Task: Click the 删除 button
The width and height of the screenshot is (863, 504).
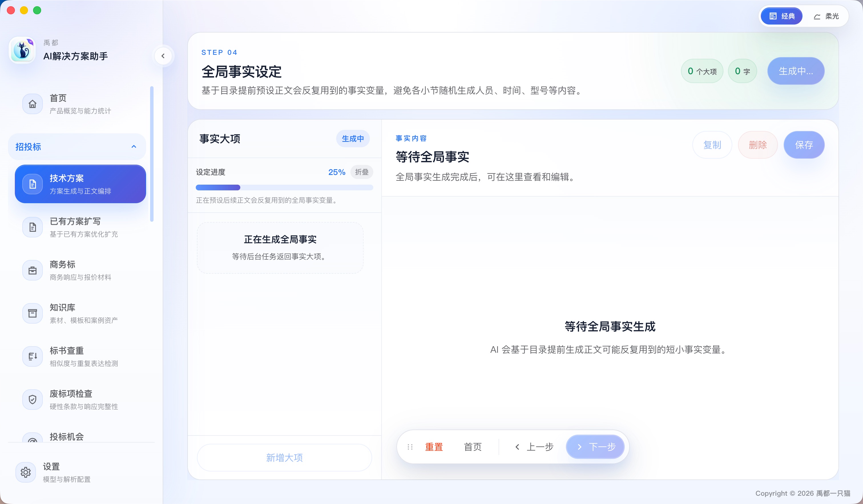Action: coord(758,145)
